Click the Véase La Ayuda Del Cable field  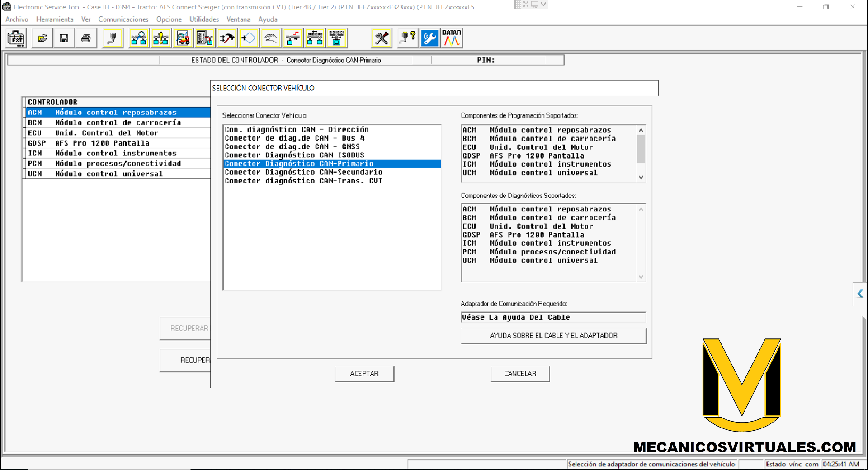553,317
